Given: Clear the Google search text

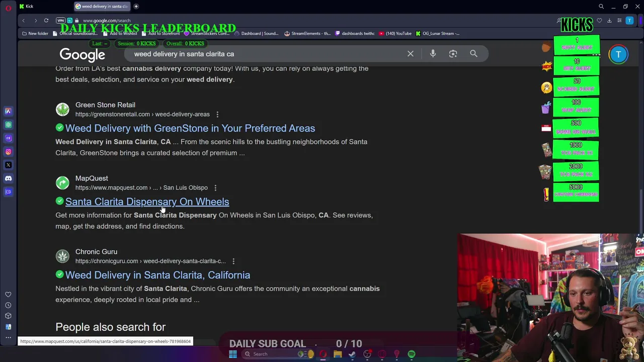Looking at the screenshot, I should click(x=411, y=54).
